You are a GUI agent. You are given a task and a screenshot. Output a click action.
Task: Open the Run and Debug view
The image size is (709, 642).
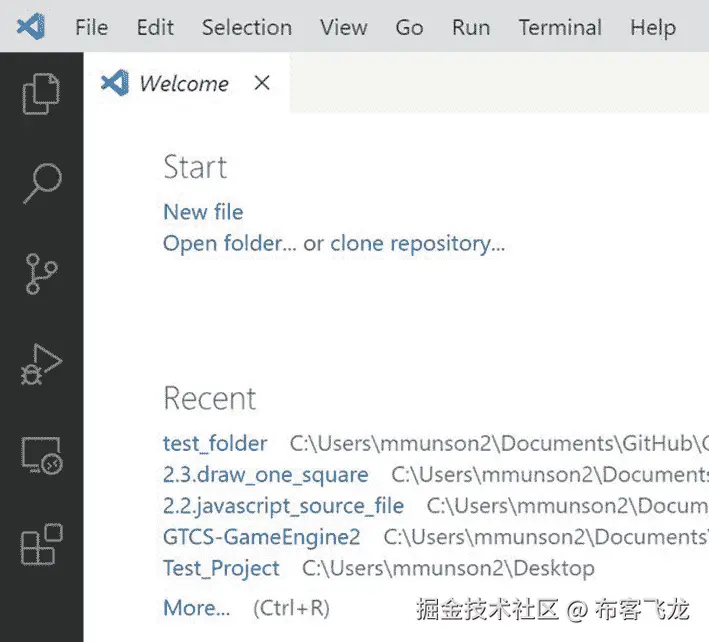[41, 364]
